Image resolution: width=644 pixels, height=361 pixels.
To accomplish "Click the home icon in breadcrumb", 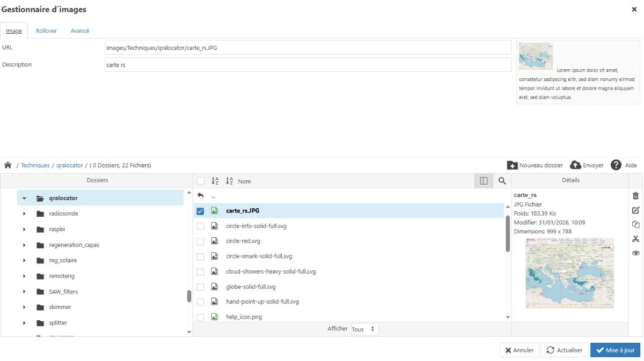I will click(x=8, y=165).
